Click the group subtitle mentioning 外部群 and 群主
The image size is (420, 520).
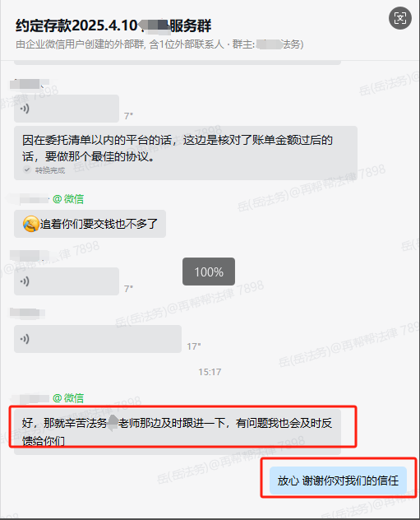click(159, 44)
